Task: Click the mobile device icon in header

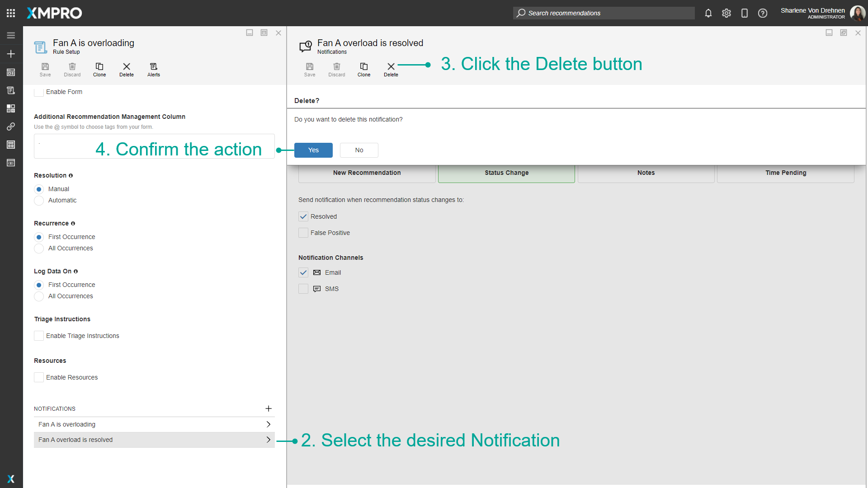Action: pos(744,13)
